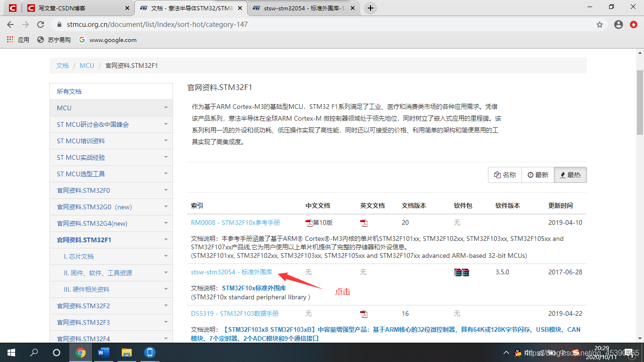Screen dimensions: 644x362
Task: Open the bold STM32F10x标准外围库 description link
Action: coord(254,288)
